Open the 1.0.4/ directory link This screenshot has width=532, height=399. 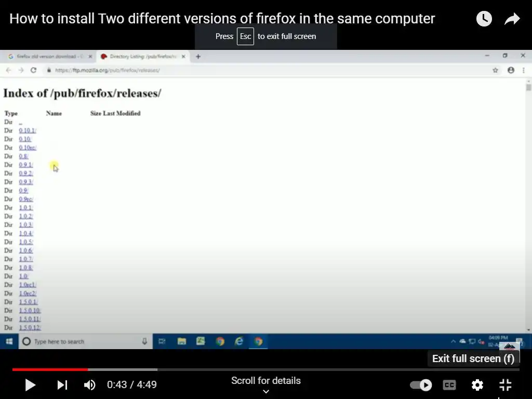(26, 233)
